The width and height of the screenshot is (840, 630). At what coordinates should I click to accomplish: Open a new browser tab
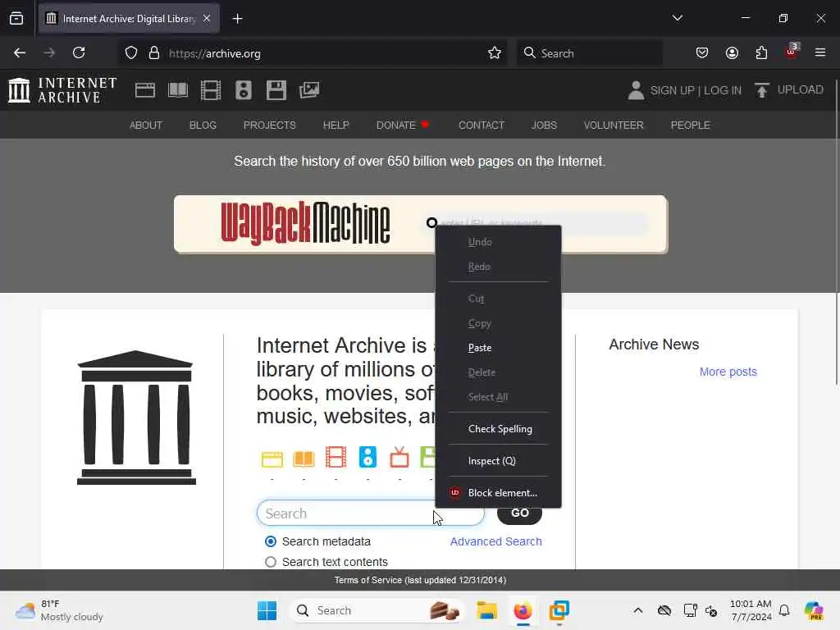click(237, 19)
